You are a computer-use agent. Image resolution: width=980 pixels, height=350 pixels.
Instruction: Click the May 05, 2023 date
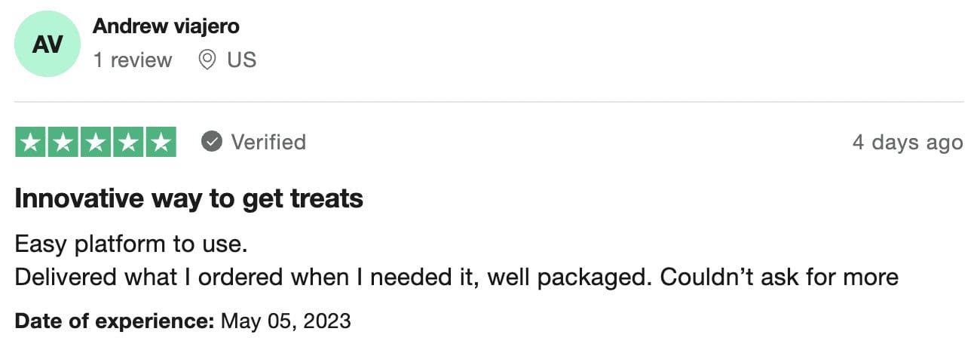[x=286, y=321]
